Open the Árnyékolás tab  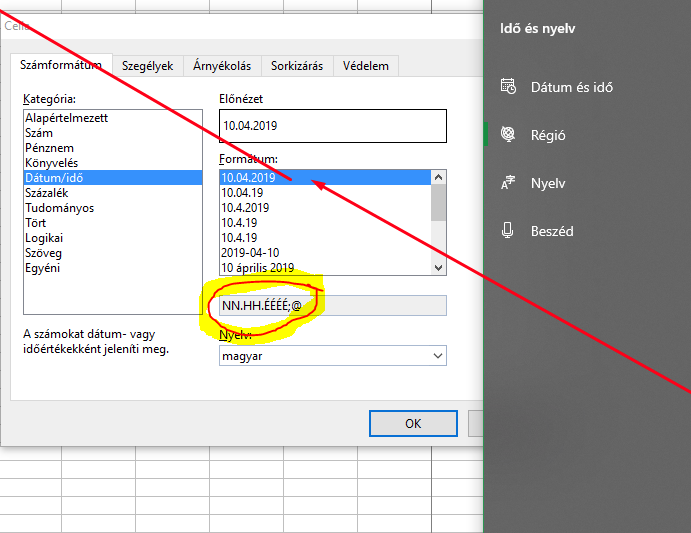coord(221,66)
